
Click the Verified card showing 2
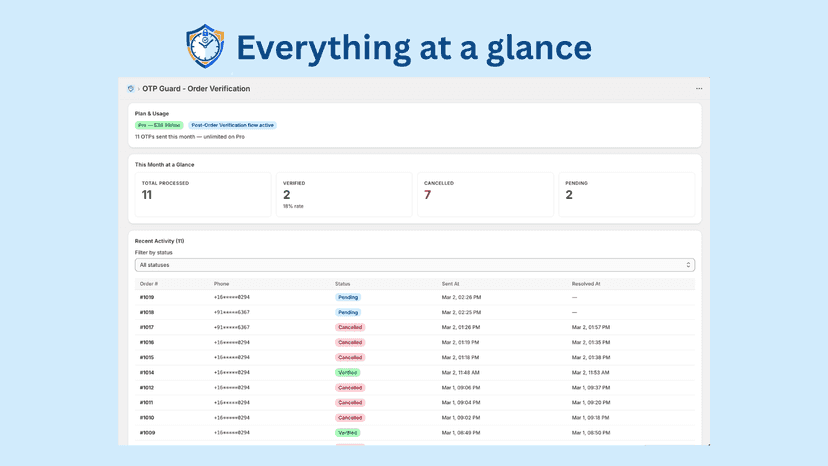[x=344, y=194]
